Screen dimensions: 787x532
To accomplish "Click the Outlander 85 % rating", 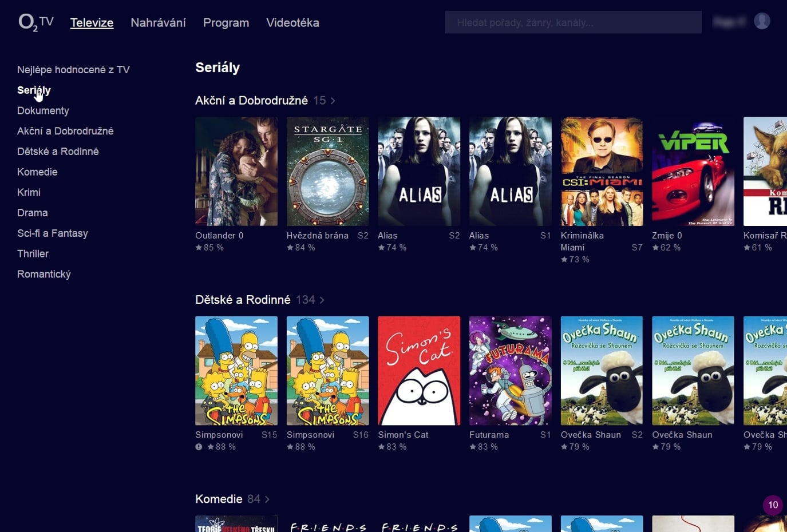I will [x=209, y=248].
